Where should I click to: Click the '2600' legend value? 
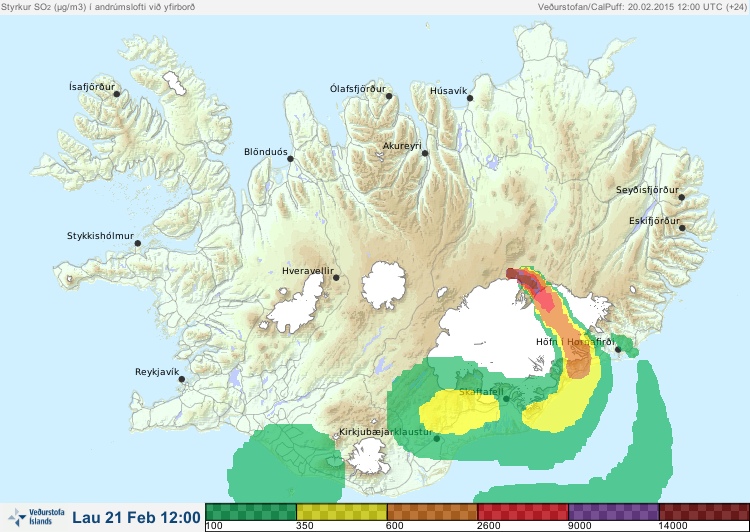[x=489, y=526]
